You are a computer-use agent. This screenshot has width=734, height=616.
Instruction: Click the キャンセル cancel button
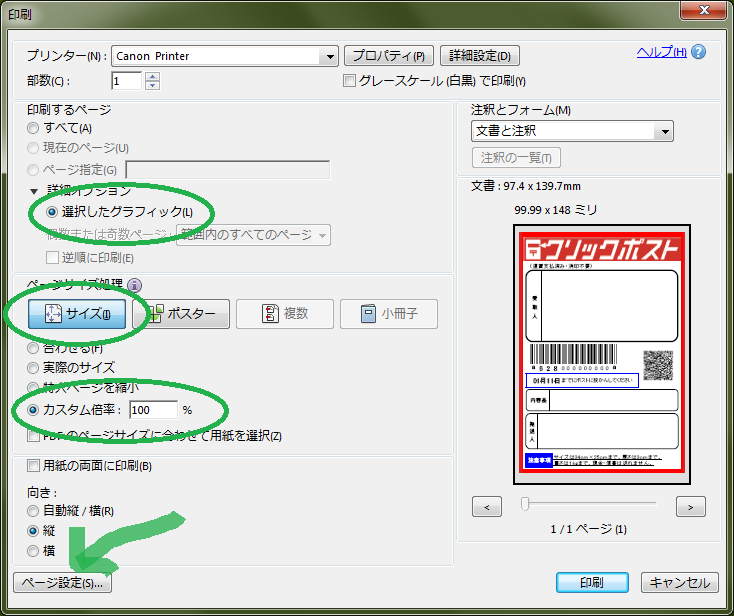coord(680,583)
